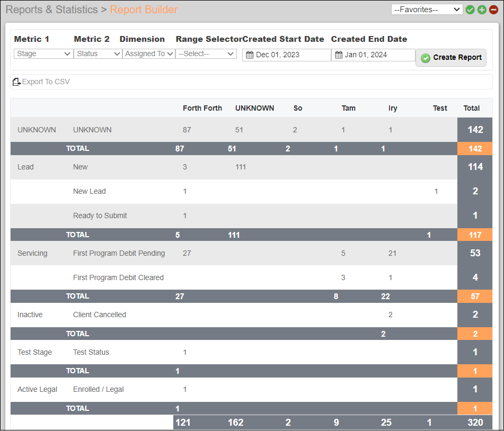Click the Export To CSV link

[x=46, y=82]
